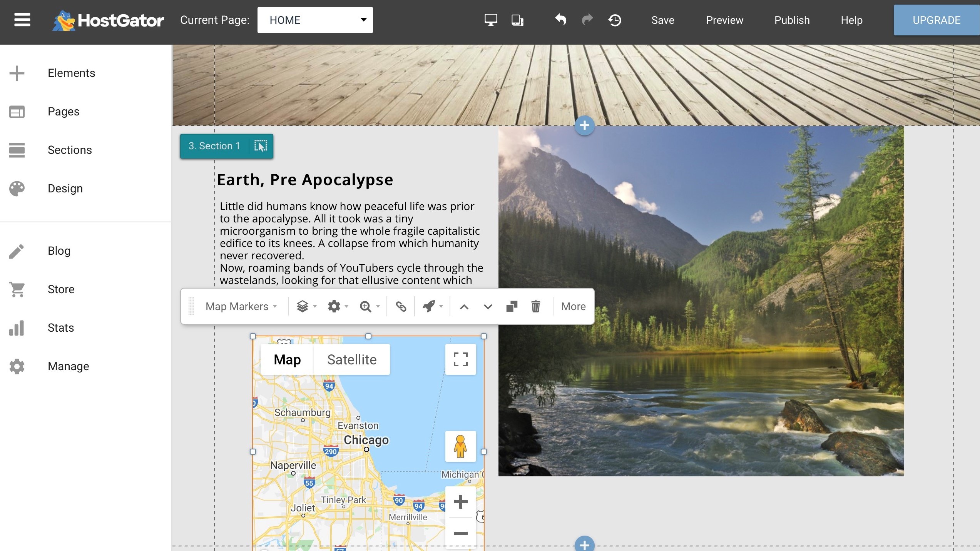Open Elements in the sidebar
Screen dimensions: 980x551
pyautogui.click(x=71, y=73)
